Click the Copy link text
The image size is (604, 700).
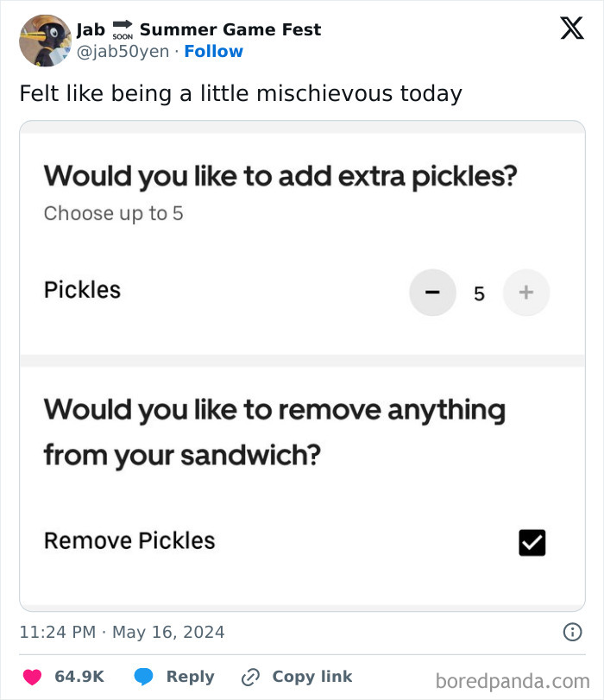pyautogui.click(x=311, y=677)
